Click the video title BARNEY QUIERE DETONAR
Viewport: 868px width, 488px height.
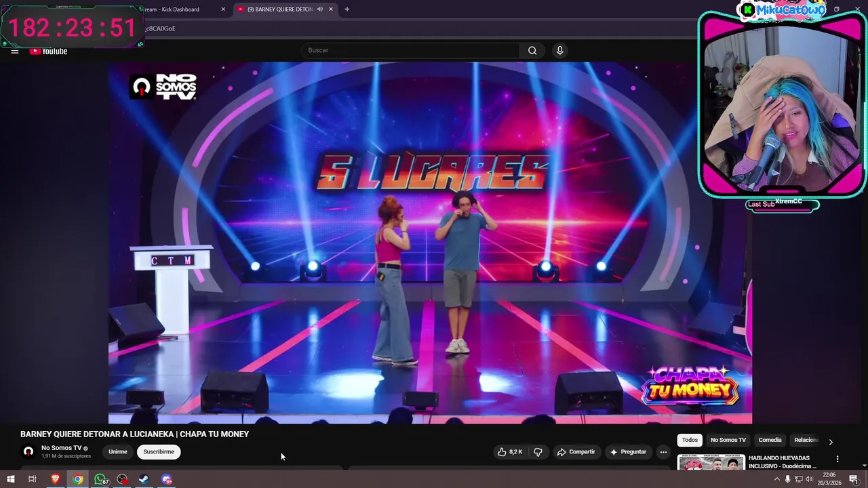(134, 434)
